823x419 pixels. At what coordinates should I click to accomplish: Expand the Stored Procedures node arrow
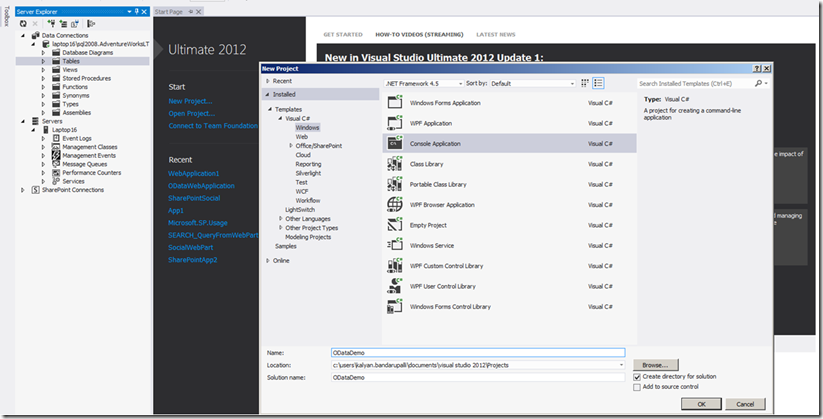(x=44, y=78)
